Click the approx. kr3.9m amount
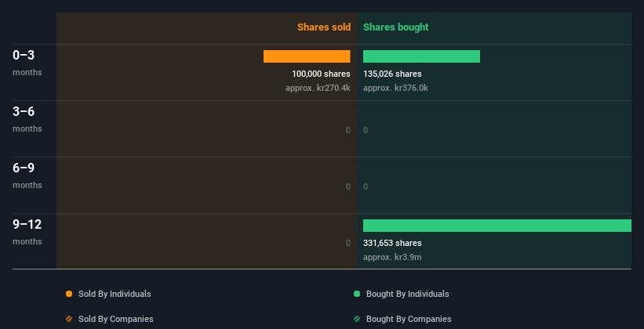This screenshot has width=644, height=329. tap(392, 257)
